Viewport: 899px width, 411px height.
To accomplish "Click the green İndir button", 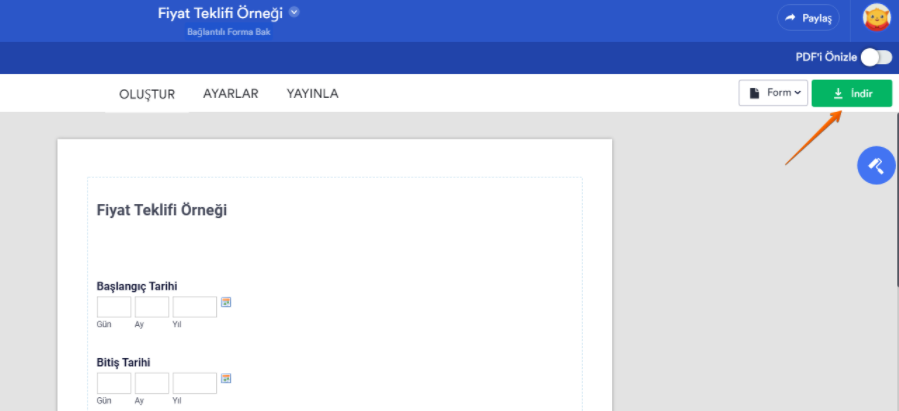I will click(x=852, y=93).
